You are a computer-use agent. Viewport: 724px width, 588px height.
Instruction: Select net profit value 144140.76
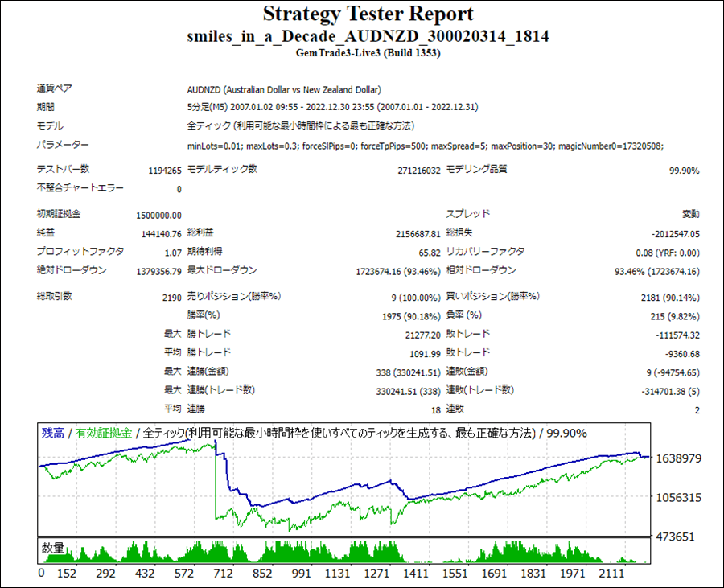161,234
